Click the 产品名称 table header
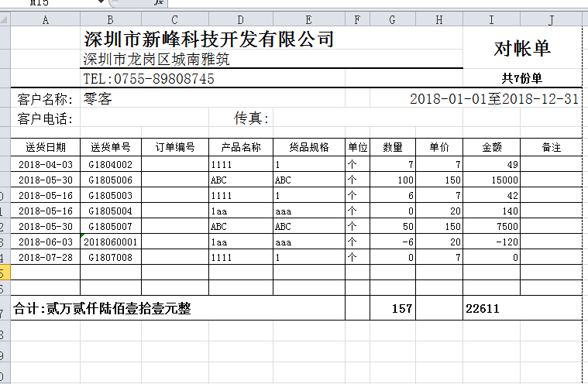Image resolution: width=588 pixels, height=384 pixels. tap(241, 147)
